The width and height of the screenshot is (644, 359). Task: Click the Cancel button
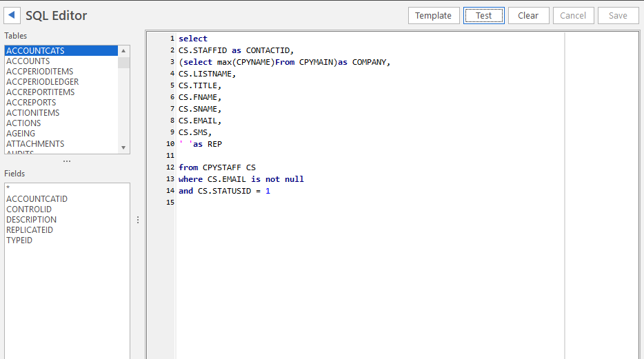point(573,16)
